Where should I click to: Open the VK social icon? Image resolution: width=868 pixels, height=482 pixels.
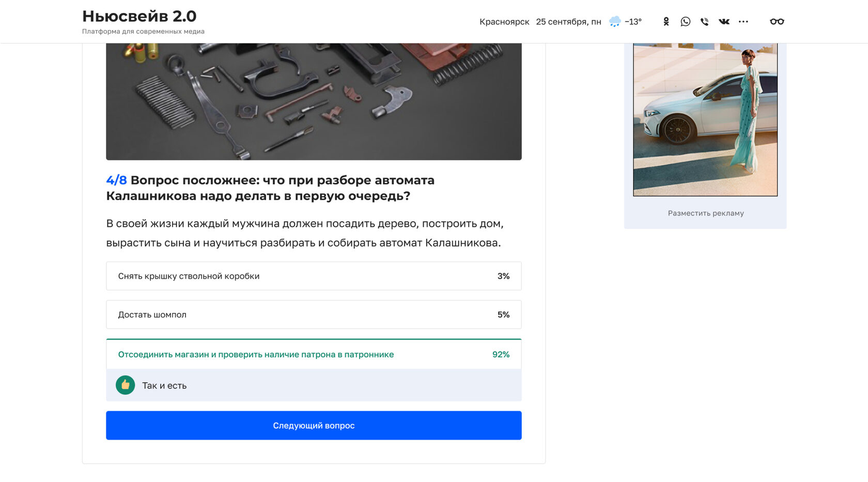[724, 22]
